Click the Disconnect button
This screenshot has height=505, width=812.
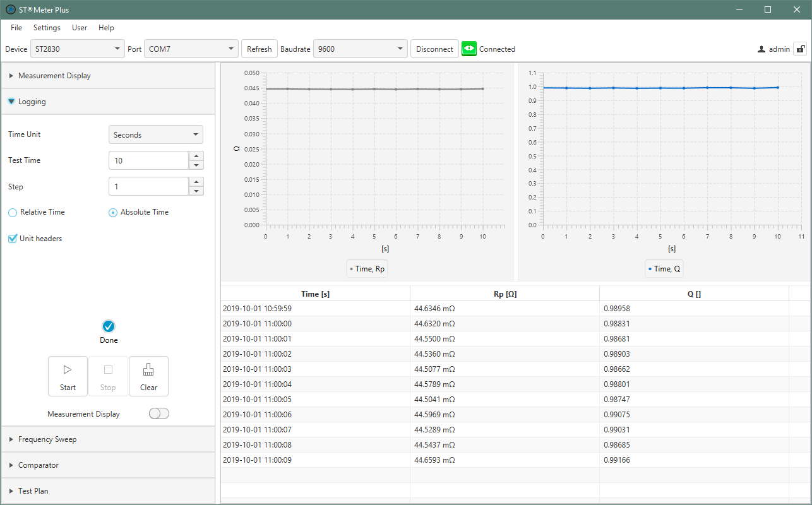click(x=434, y=49)
